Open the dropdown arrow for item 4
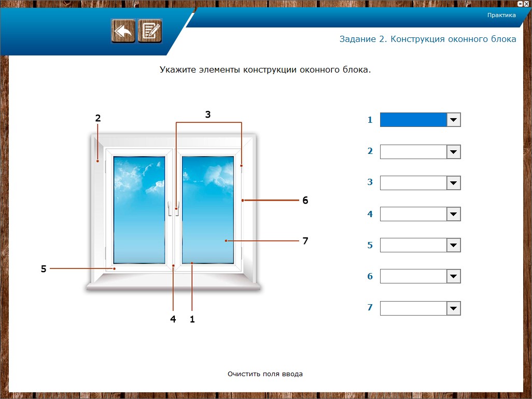Image resolution: width=532 pixels, height=399 pixels. pyautogui.click(x=454, y=215)
